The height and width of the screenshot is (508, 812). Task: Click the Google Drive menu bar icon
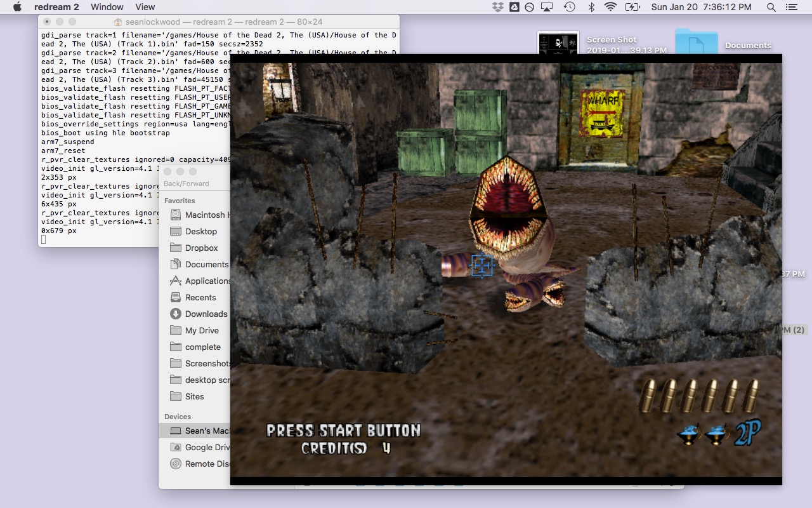point(514,7)
